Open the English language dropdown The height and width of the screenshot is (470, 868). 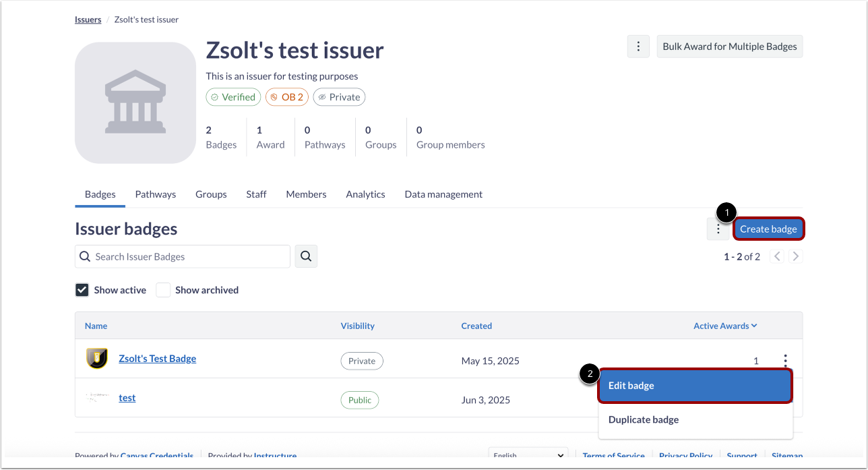click(x=528, y=456)
